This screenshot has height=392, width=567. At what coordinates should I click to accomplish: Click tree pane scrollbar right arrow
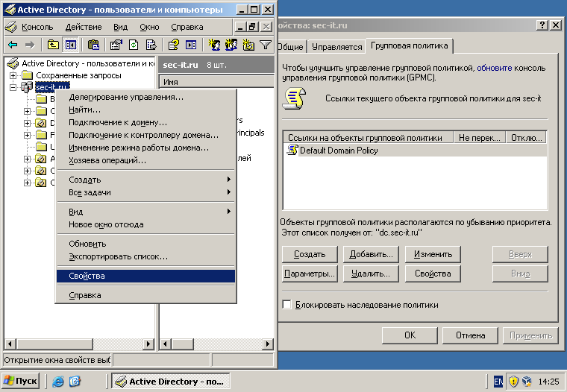click(x=148, y=344)
